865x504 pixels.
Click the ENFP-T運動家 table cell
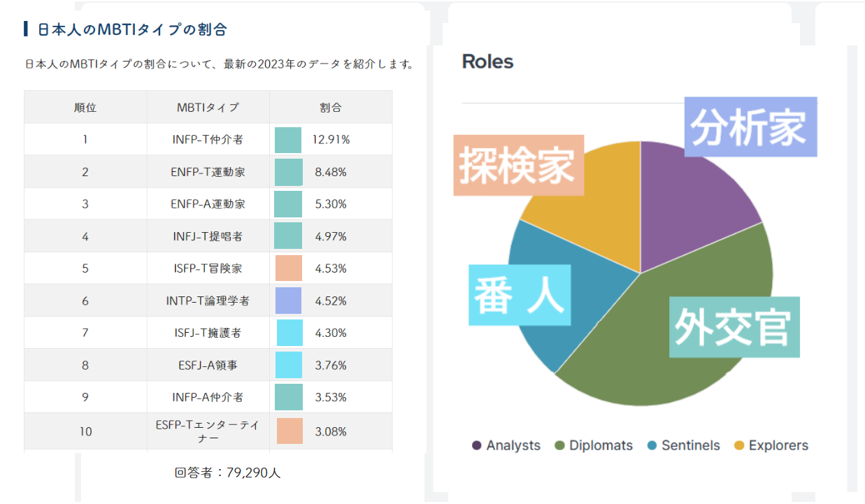(208, 172)
